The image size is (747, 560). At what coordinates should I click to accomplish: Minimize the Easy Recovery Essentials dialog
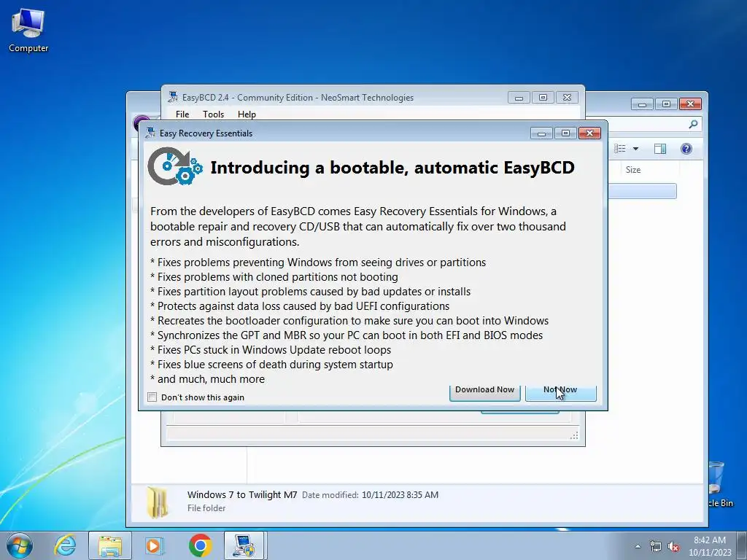coord(542,133)
